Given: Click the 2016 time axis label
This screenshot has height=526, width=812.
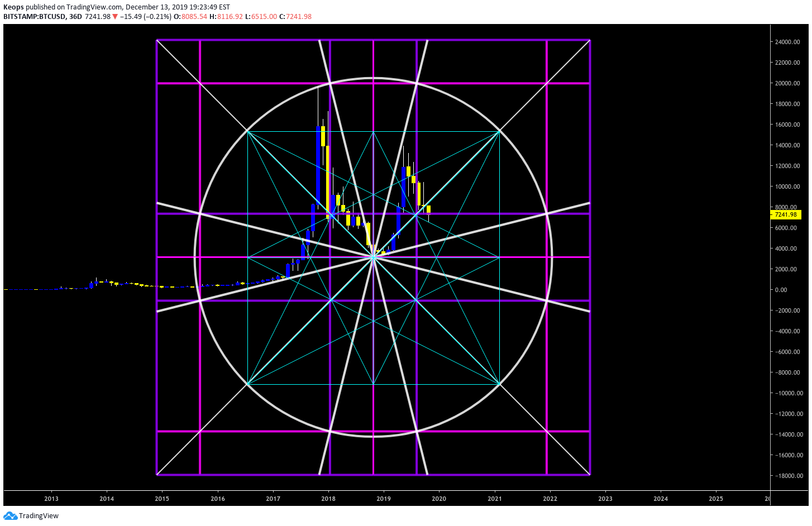Looking at the screenshot, I should click(x=218, y=499).
